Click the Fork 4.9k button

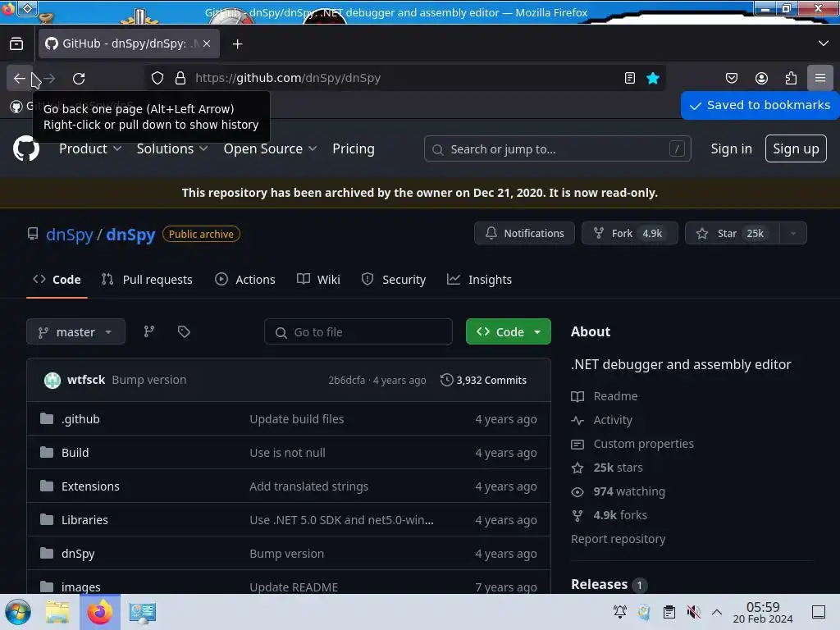coord(630,233)
